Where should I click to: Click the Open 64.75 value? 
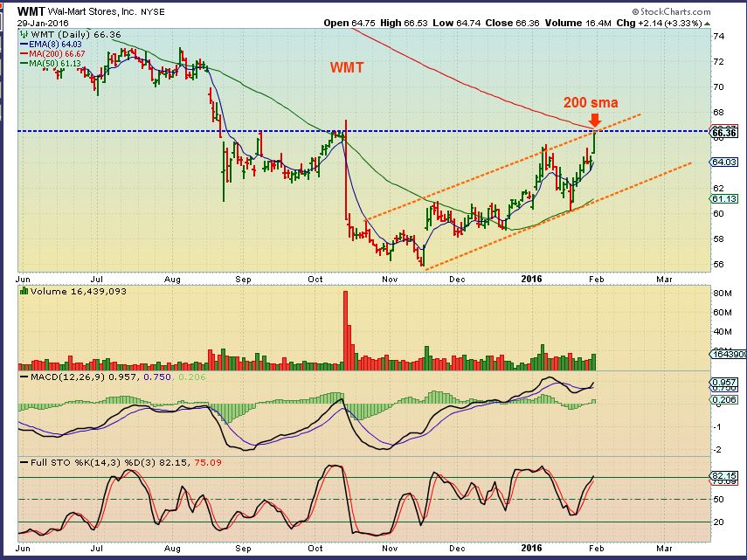pos(349,23)
